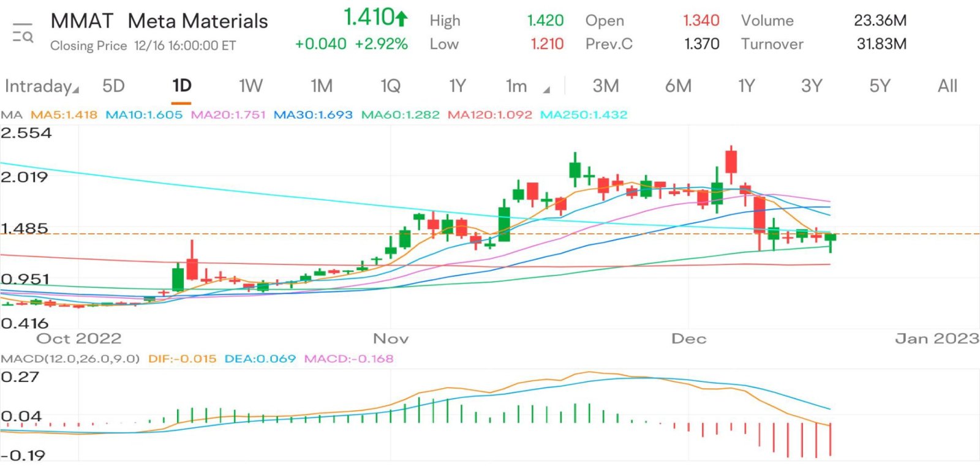Screen dimensions: 980x469
Task: Click the Jan 2023 date axis label
Action: [937, 339]
